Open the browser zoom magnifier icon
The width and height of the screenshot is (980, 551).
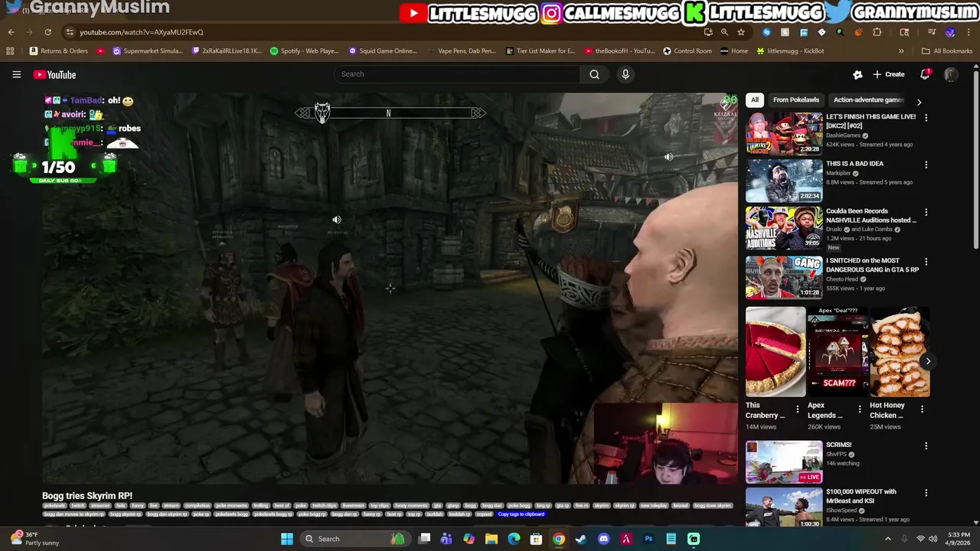(724, 32)
